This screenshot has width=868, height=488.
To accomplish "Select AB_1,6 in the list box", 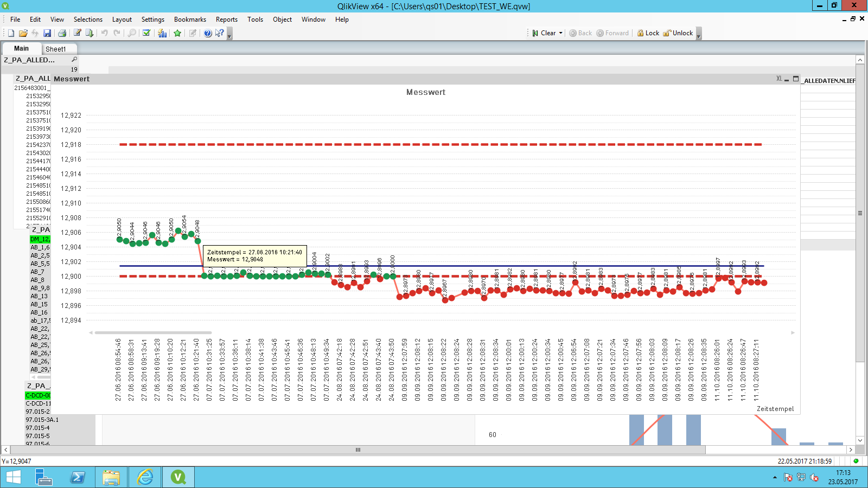I will [40, 247].
